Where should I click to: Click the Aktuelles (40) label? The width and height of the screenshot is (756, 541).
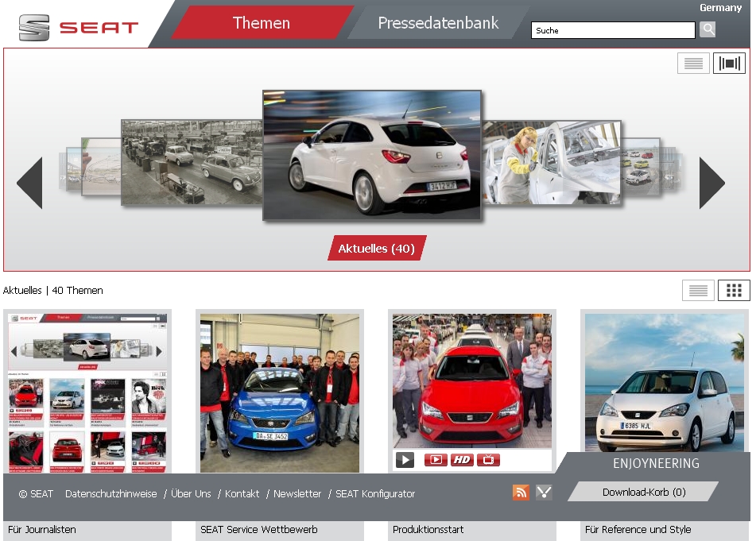377,248
